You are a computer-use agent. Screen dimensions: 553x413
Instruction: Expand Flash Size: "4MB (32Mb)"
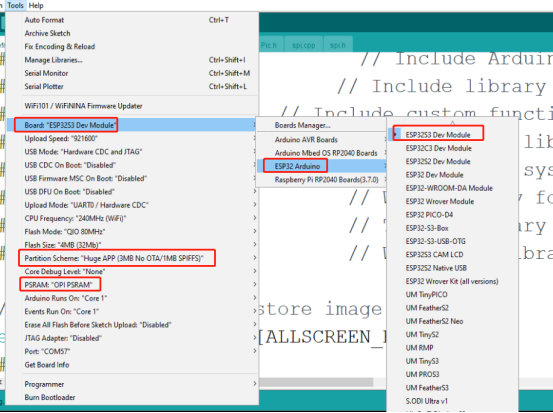pyautogui.click(x=132, y=245)
